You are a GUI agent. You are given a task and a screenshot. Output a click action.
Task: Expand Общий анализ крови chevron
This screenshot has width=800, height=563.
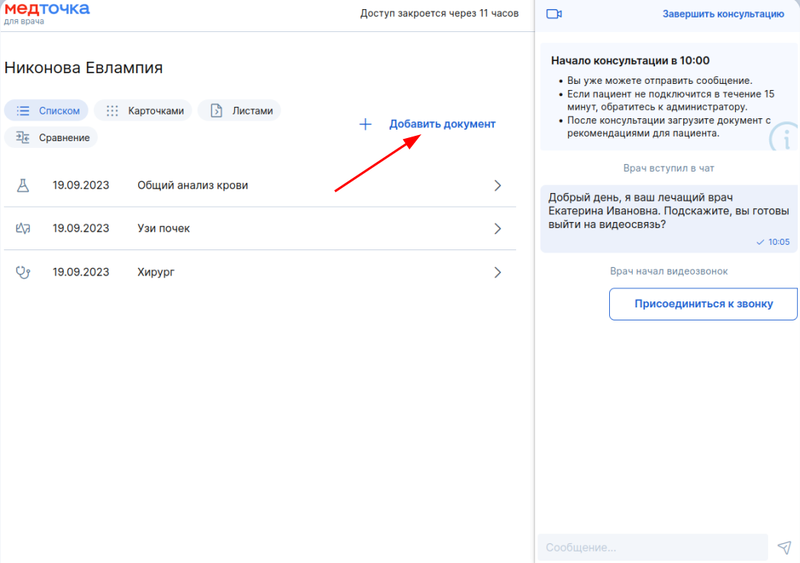coord(497,185)
